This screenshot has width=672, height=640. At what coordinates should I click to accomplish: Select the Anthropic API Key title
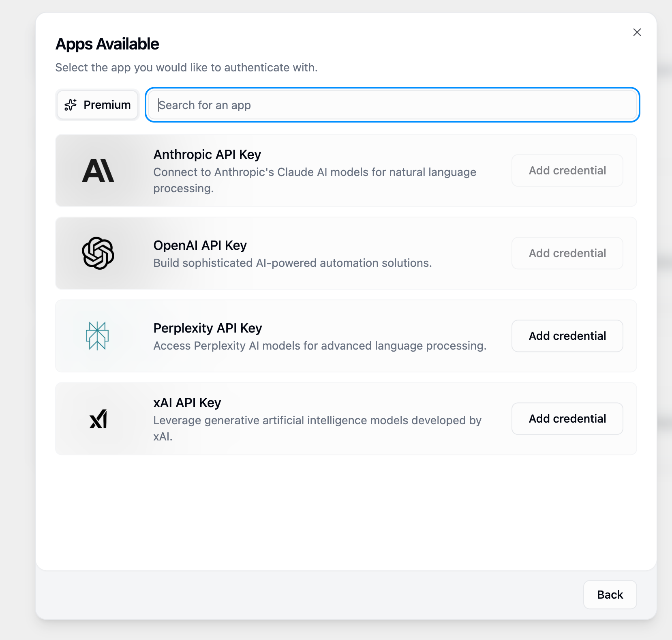click(207, 155)
